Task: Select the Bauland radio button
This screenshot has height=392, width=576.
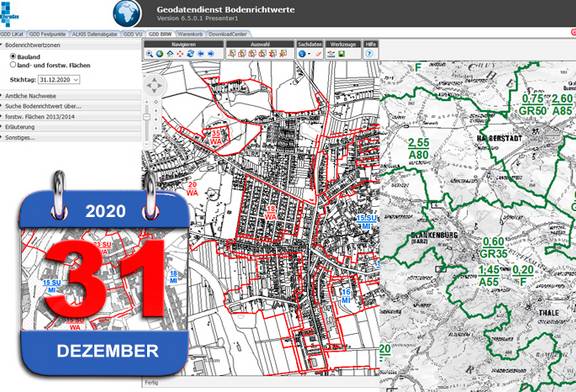Action: coord(13,57)
